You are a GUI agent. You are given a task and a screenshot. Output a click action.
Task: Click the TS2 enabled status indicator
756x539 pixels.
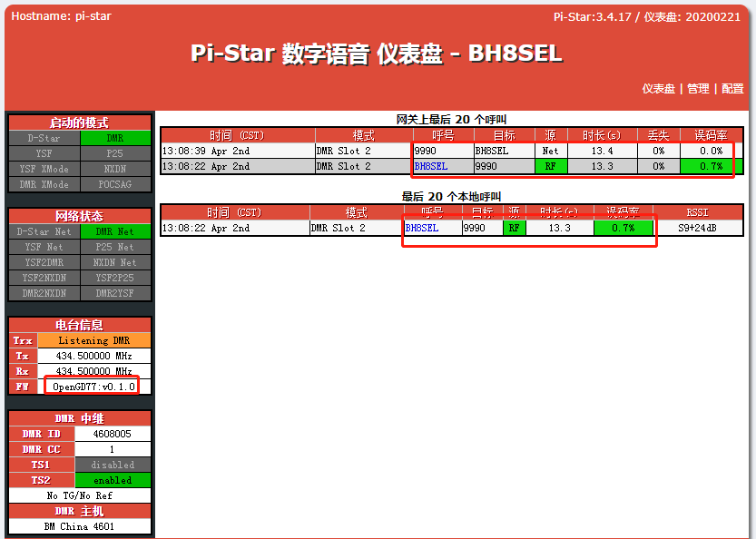(112, 480)
